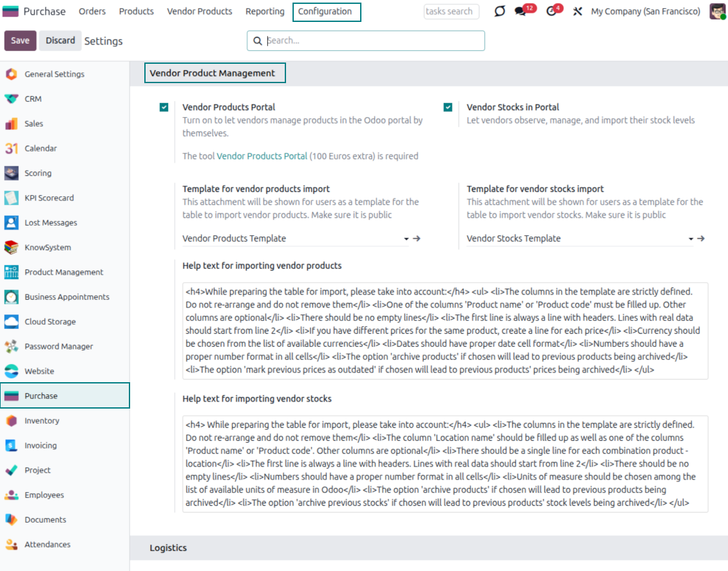Click the user avatar in top corner
The height and width of the screenshot is (571, 728).
click(717, 12)
